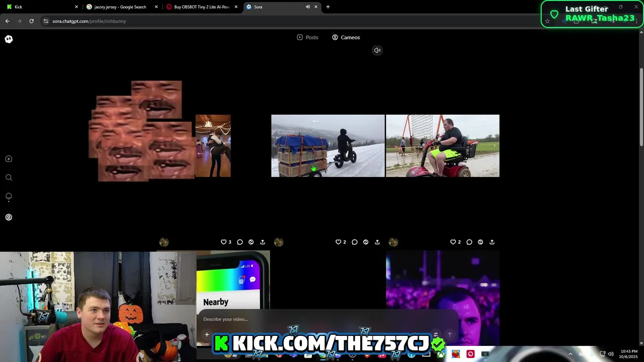Open the red round icon in taskbar
Screen dimensions: 644x362
[470, 354]
